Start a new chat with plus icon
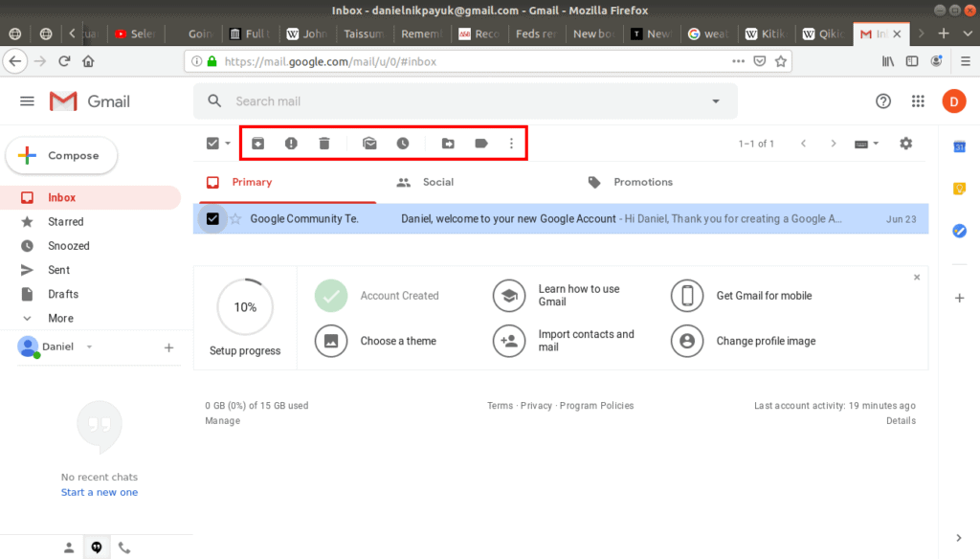 point(168,347)
